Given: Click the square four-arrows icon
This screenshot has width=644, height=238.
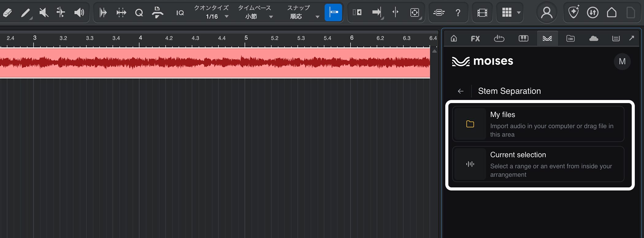Looking at the screenshot, I should [415, 13].
